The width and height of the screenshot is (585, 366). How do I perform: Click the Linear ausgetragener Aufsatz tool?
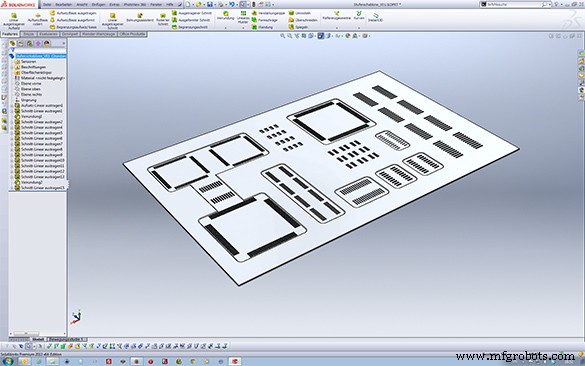(x=14, y=21)
